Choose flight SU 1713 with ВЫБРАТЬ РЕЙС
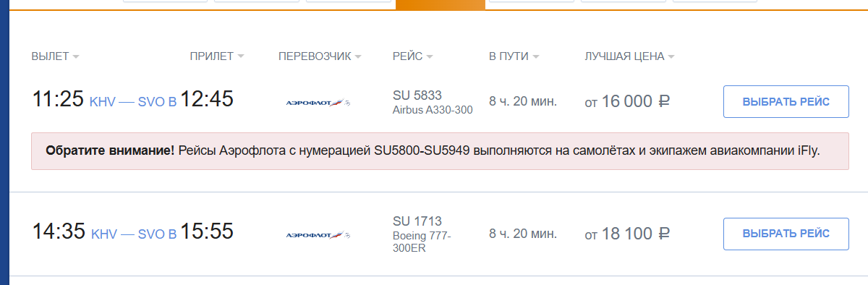 [786, 234]
